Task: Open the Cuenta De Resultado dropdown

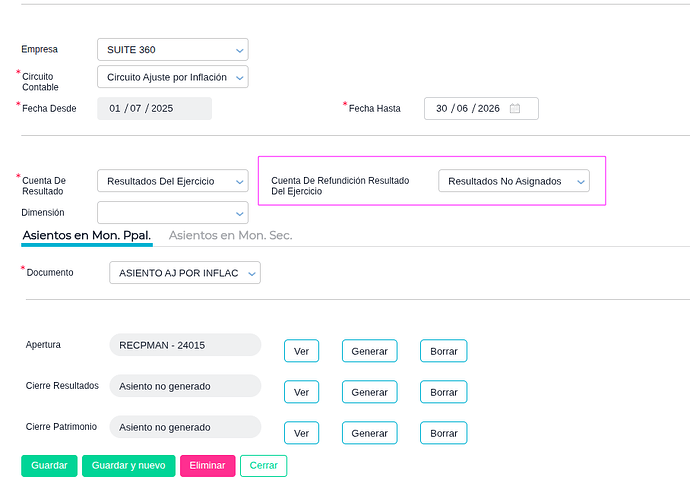Action: pos(172,181)
